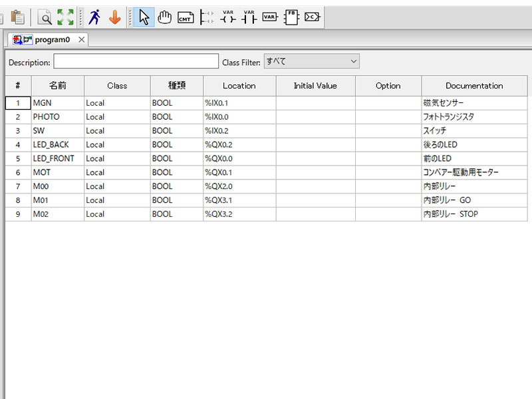
Task: Click the orange download arrow to transfer program
Action: [115, 17]
